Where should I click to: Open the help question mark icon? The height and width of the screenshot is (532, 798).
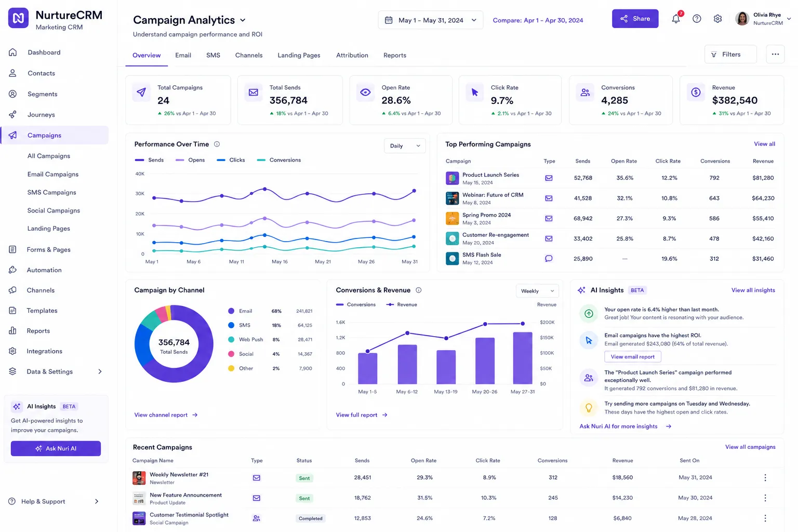pyautogui.click(x=697, y=19)
